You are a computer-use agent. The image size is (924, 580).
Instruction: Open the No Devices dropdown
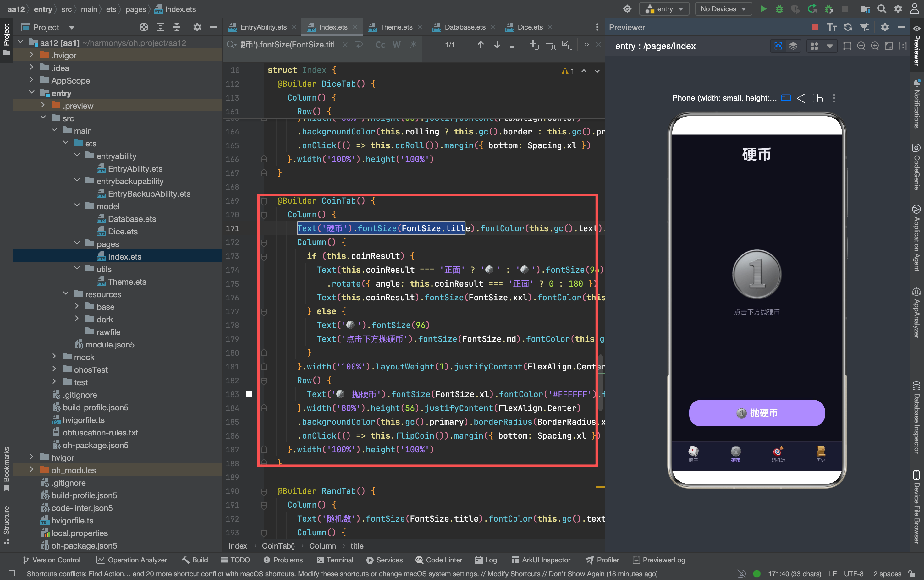click(723, 9)
